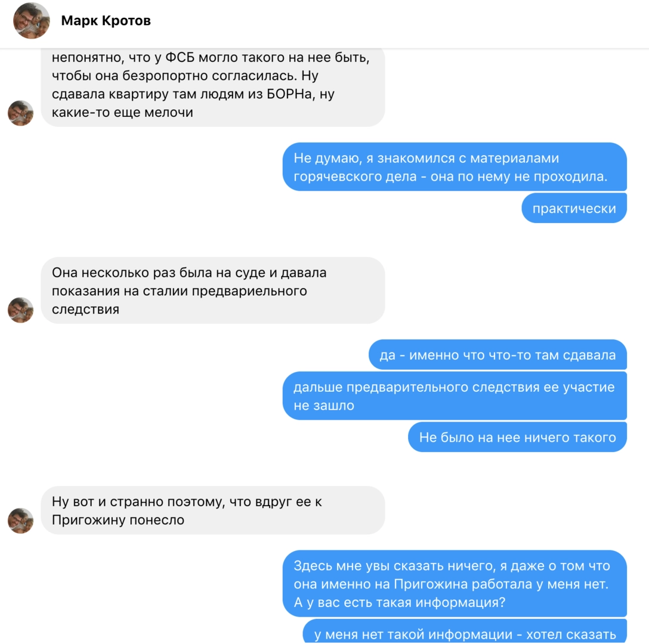Select the word 'следствия' in gray bubble
Viewport: 649px width, 644px height.
(x=86, y=309)
